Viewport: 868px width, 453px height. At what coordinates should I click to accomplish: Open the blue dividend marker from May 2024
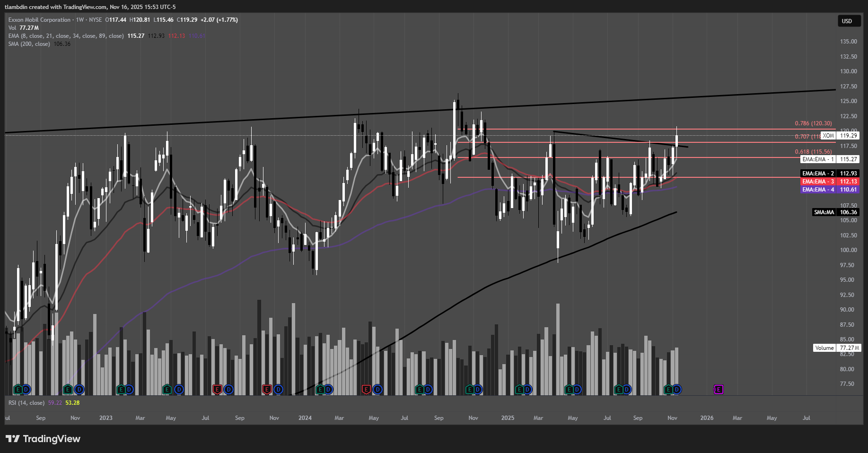[x=377, y=390]
